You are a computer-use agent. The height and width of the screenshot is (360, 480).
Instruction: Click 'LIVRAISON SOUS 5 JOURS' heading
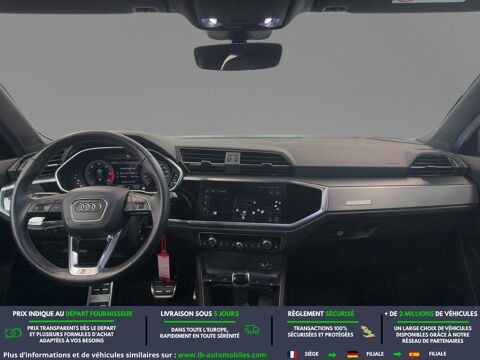pos(200,314)
